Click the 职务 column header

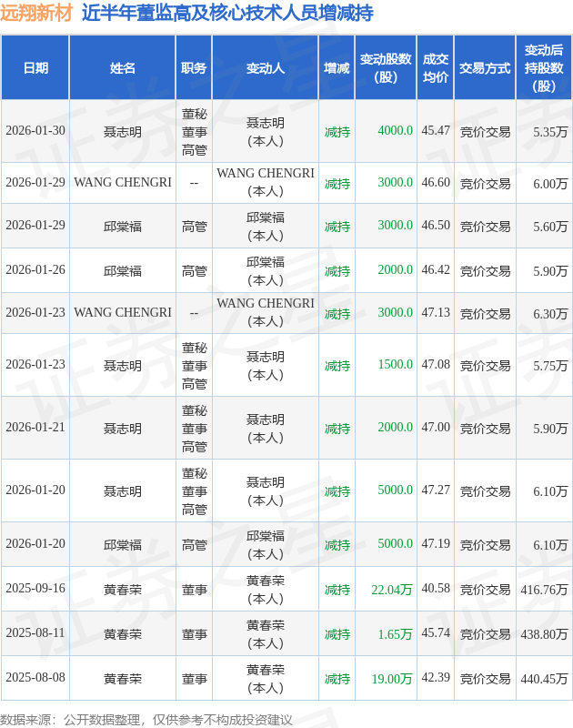(194, 67)
